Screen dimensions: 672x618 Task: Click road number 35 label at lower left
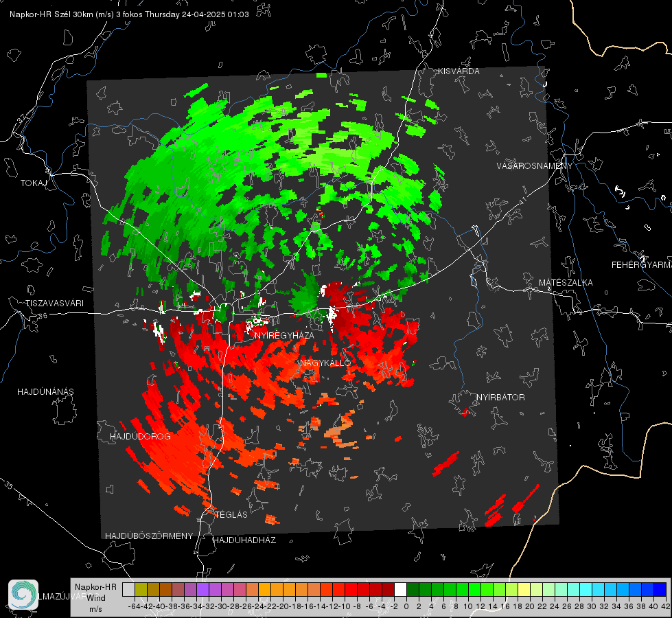(9, 485)
